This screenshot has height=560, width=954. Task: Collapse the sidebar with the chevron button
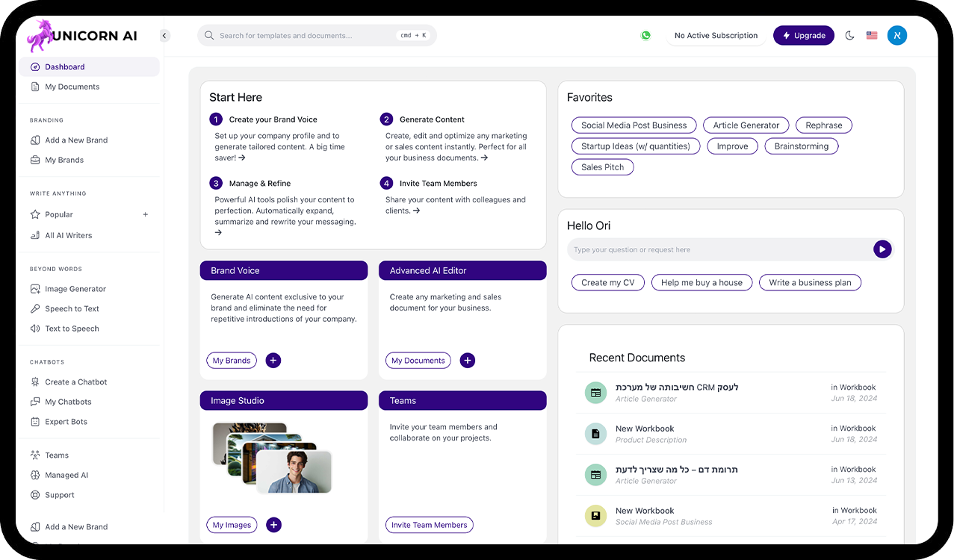pyautogui.click(x=165, y=36)
